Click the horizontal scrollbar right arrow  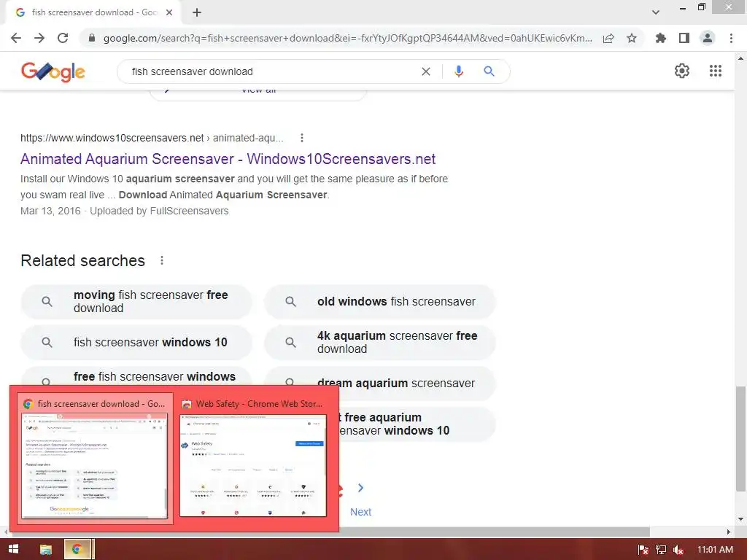coord(729,532)
